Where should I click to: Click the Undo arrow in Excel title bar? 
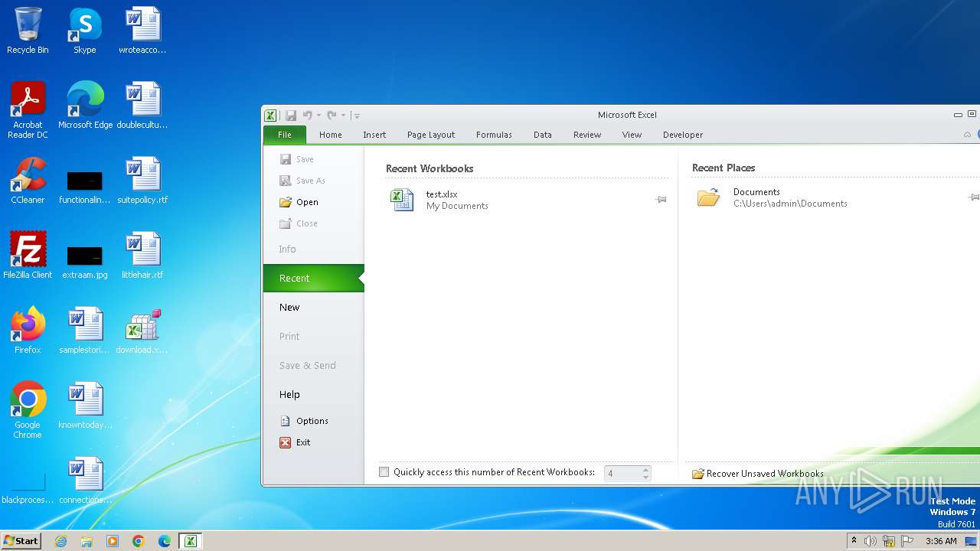coord(307,115)
